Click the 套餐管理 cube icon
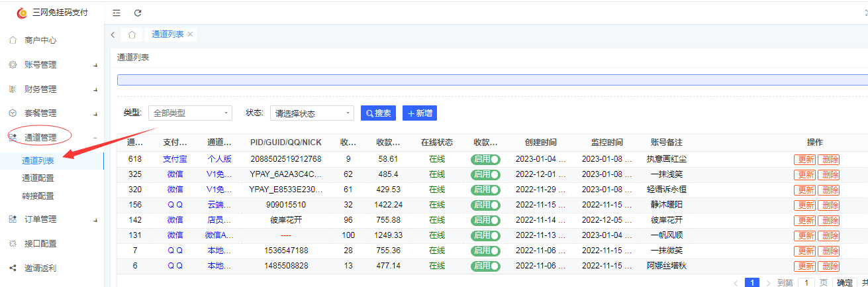The height and width of the screenshot is (287, 868). [13, 113]
